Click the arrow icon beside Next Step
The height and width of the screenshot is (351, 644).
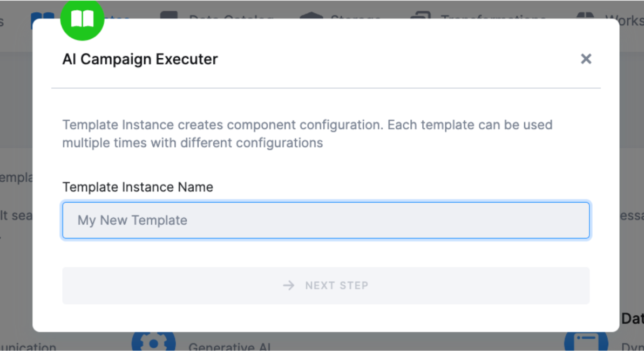click(x=289, y=285)
